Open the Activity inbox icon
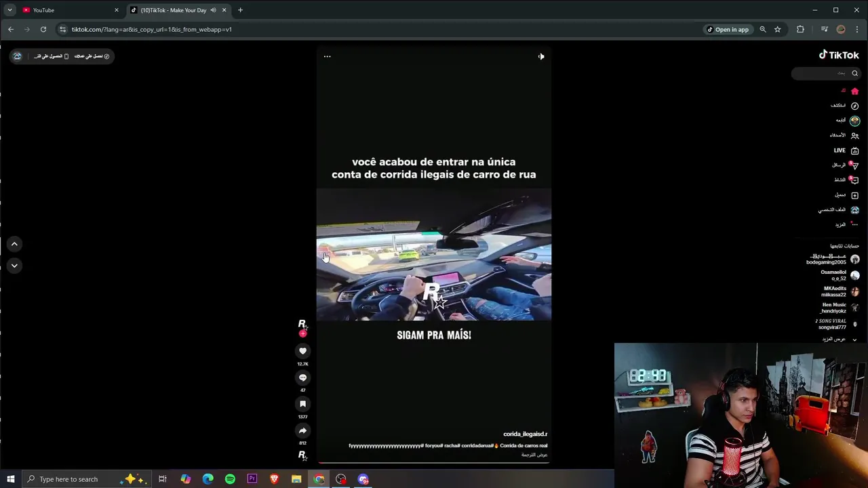 pyautogui.click(x=854, y=180)
